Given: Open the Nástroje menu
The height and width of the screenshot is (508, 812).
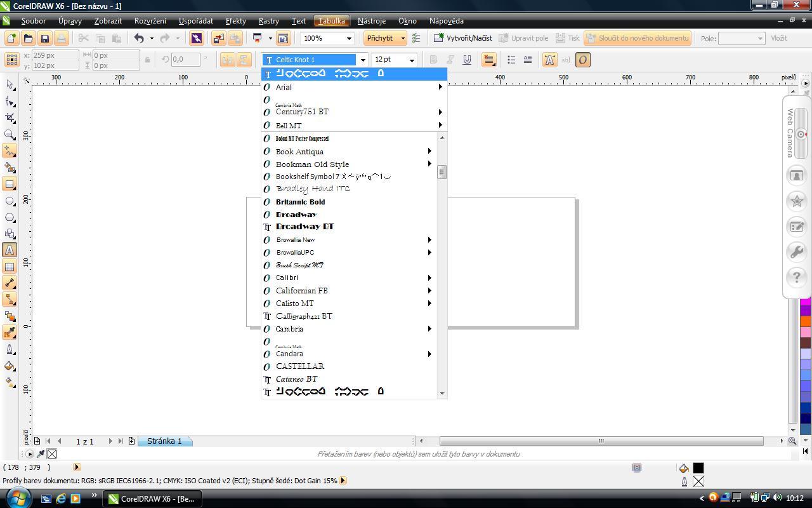Looking at the screenshot, I should coord(372,21).
